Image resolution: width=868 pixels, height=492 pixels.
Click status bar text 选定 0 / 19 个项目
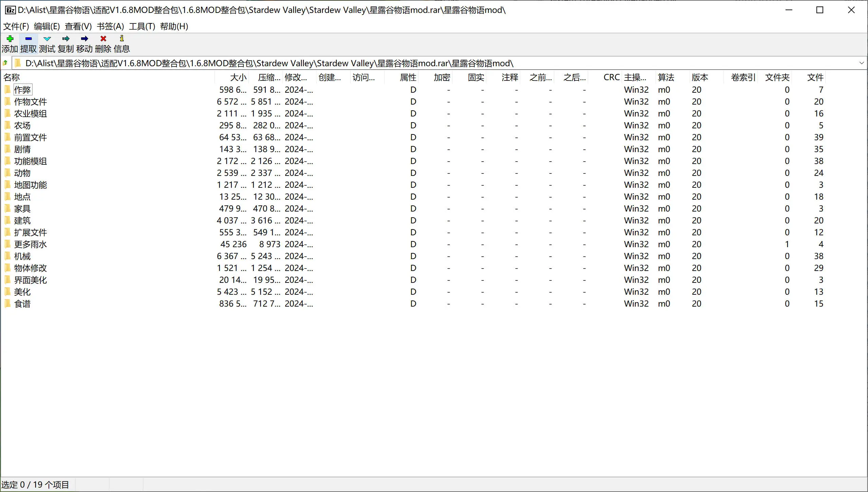tap(35, 485)
